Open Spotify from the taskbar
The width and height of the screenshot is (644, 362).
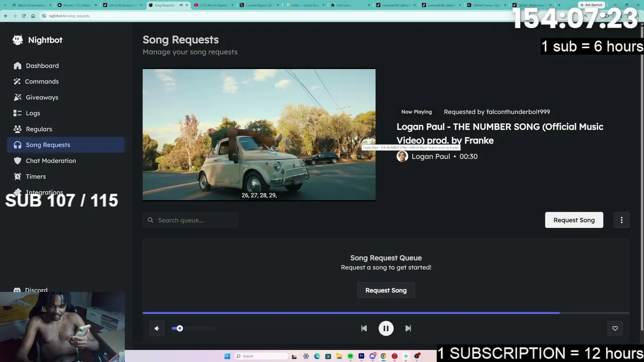(x=350, y=356)
